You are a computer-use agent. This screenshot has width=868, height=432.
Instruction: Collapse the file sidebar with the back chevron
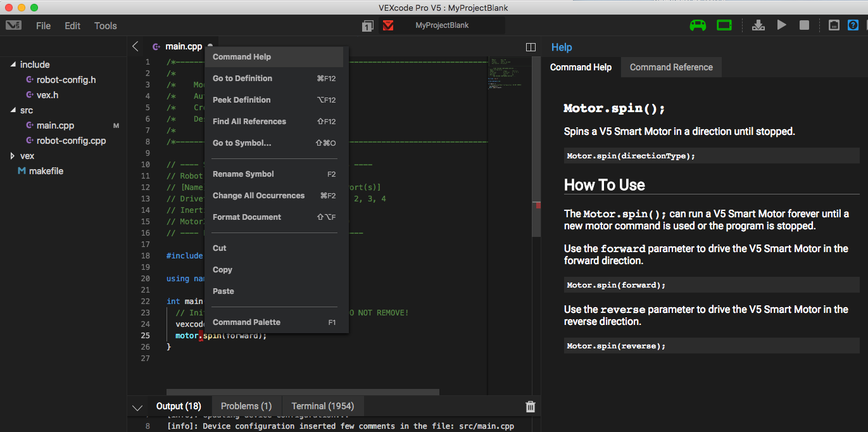(135, 46)
